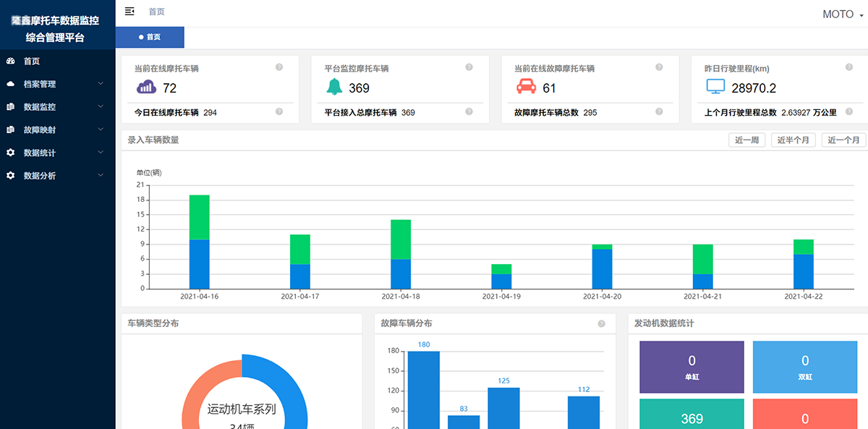Click help icon next to 平台监控摩托车辆

tap(469, 67)
